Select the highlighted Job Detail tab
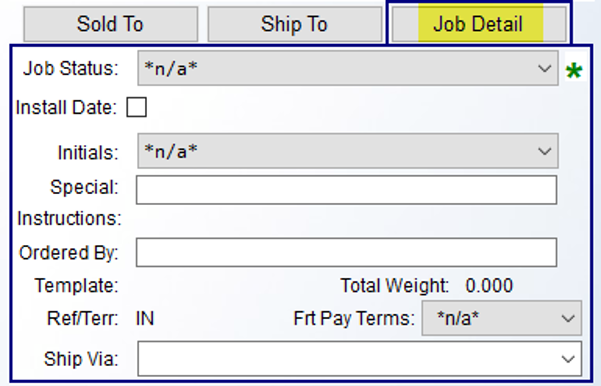601x386 pixels. [479, 24]
